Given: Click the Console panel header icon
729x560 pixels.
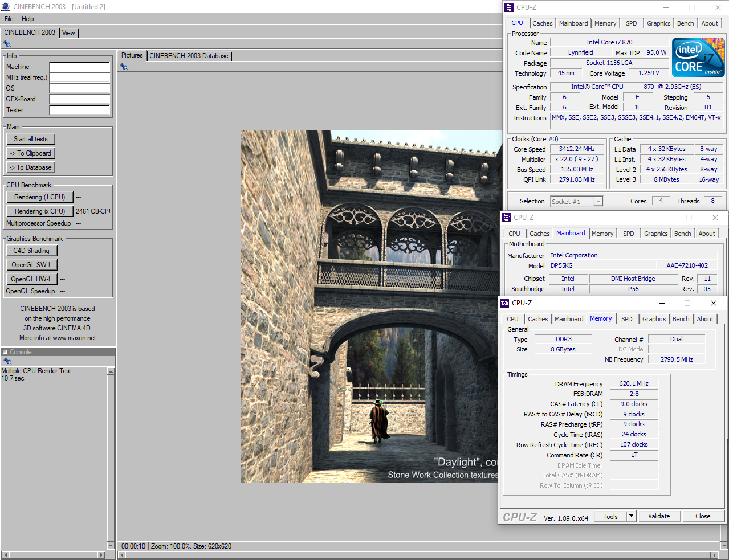Looking at the screenshot, I should [x=5, y=352].
